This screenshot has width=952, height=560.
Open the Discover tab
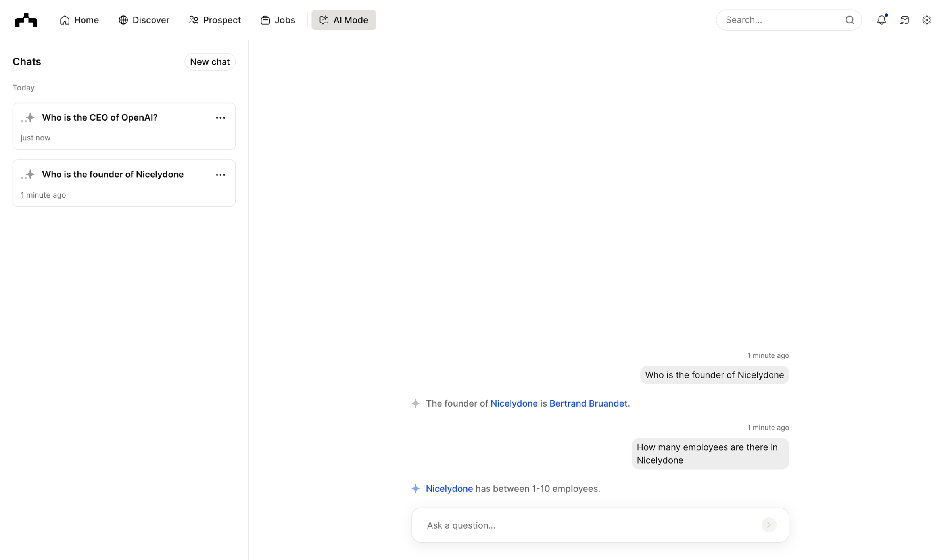[144, 20]
